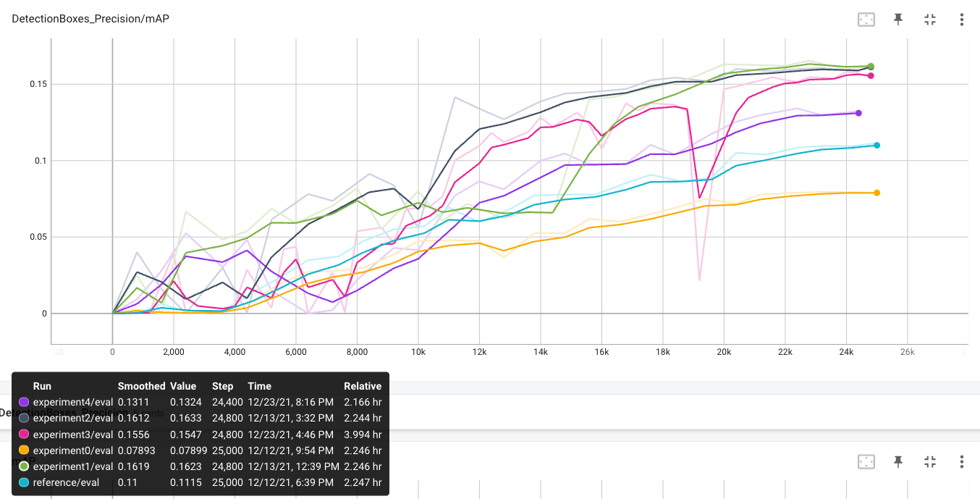
Task: Click the purple end-point marker of experiment4 line
Action: (x=858, y=113)
